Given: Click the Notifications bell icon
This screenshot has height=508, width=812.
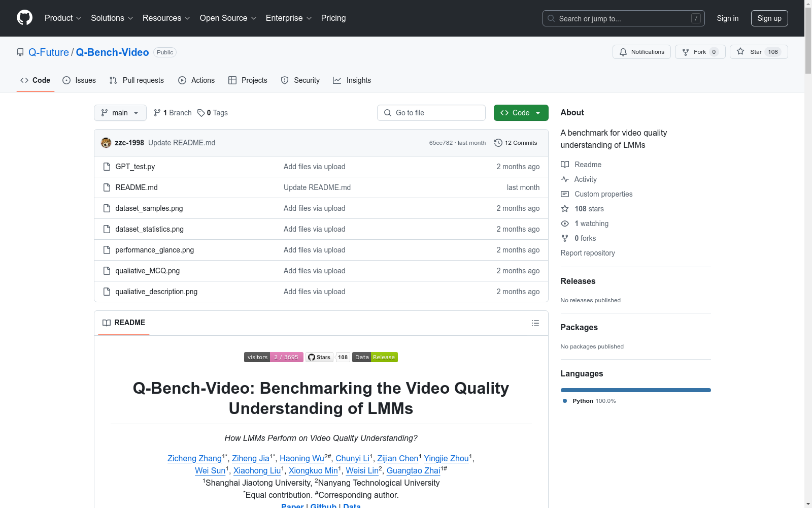Looking at the screenshot, I should pos(623,52).
